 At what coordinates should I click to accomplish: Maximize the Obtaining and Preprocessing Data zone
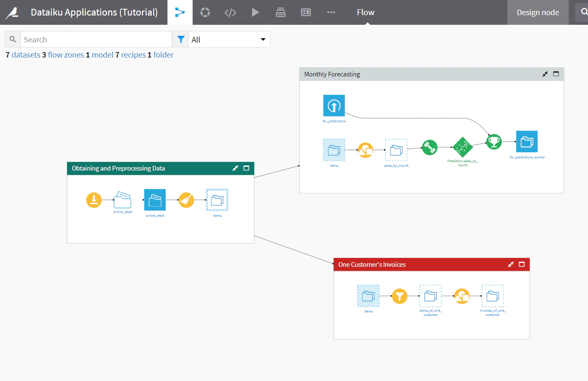tap(246, 168)
